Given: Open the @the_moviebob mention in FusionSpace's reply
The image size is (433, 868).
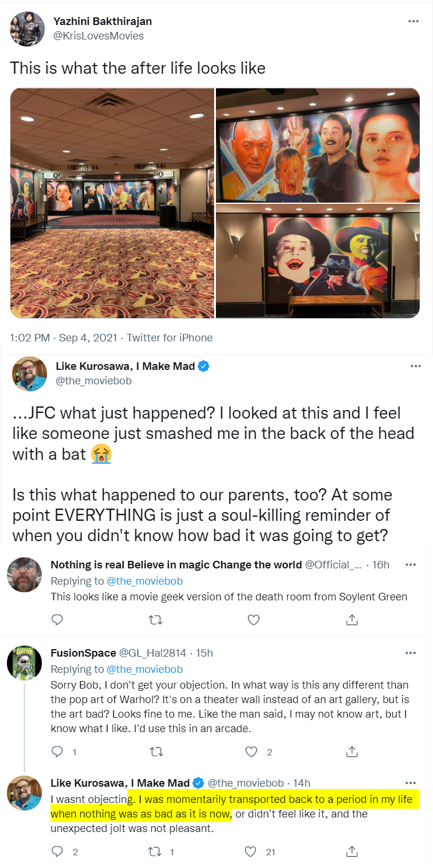Looking at the screenshot, I should 145,669.
